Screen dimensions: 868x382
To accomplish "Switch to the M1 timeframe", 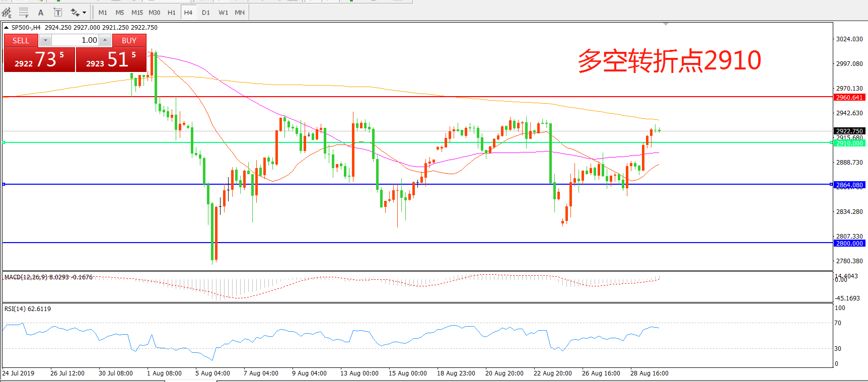I will (103, 13).
